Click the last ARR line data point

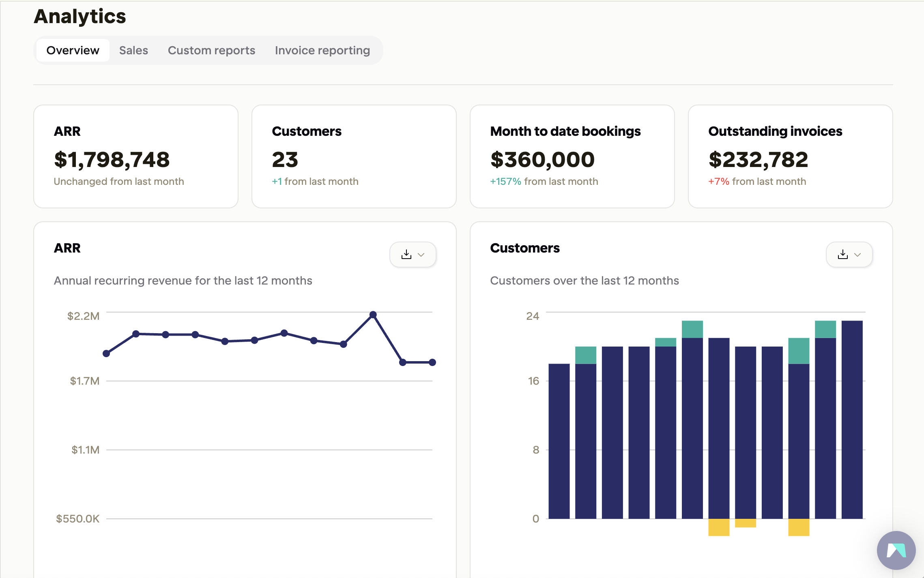coord(432,362)
